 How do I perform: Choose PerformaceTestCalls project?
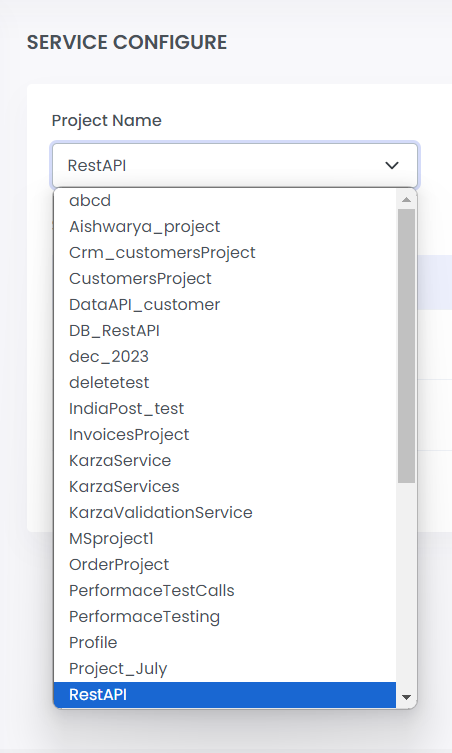225,590
